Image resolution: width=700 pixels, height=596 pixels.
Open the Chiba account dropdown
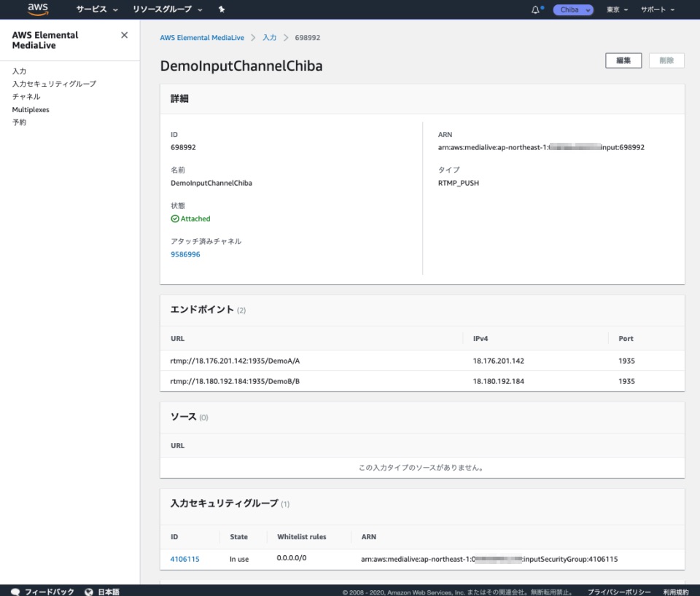tap(573, 9)
